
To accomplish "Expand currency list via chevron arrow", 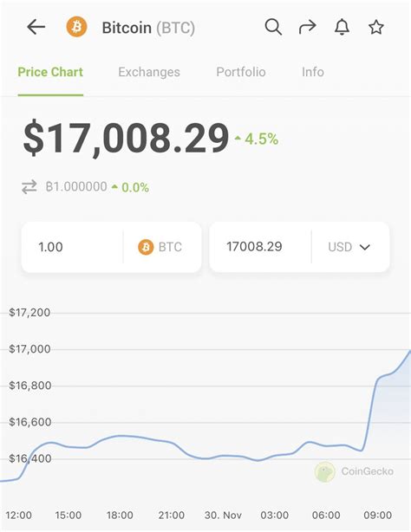I will click(x=365, y=247).
